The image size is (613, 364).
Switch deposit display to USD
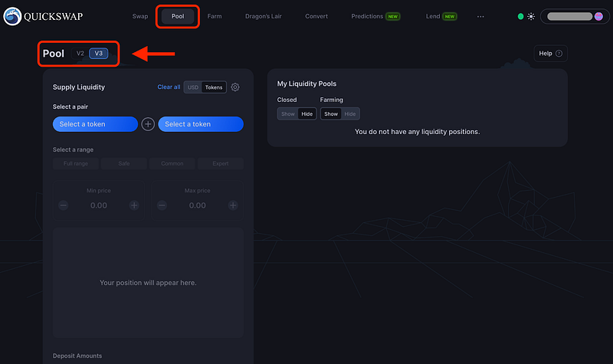coord(193,87)
